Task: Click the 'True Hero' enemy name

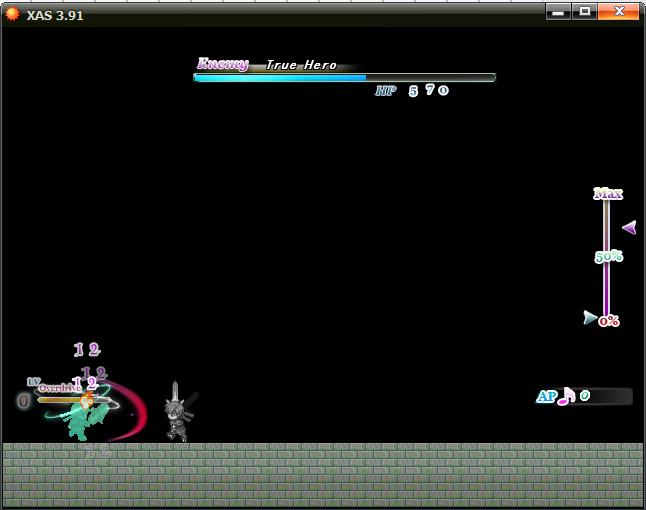Action: pyautogui.click(x=301, y=65)
